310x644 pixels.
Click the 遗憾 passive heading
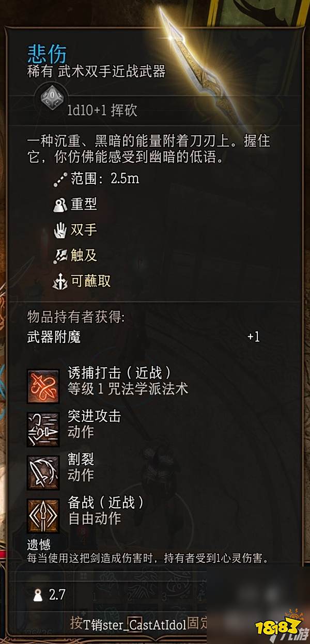pos(39,544)
